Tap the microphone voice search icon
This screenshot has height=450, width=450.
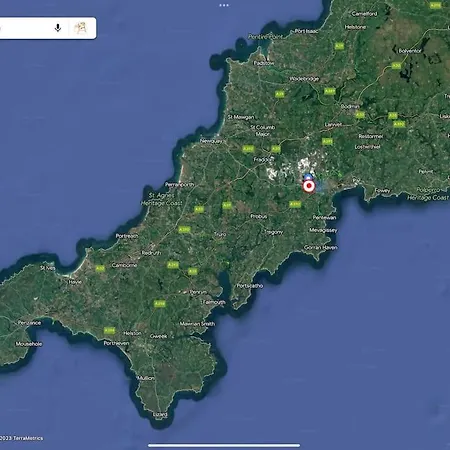[58, 28]
